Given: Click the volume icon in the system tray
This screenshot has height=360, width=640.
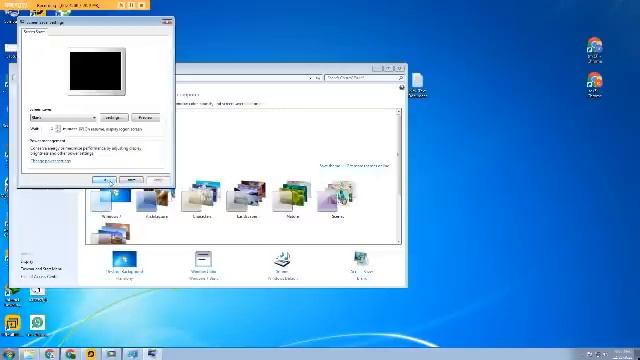Looking at the screenshot, I should [x=605, y=354].
